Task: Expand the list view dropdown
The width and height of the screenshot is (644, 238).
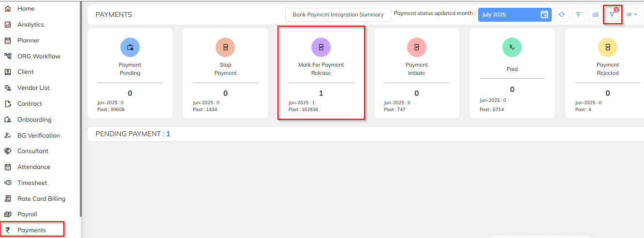Action: (632, 14)
